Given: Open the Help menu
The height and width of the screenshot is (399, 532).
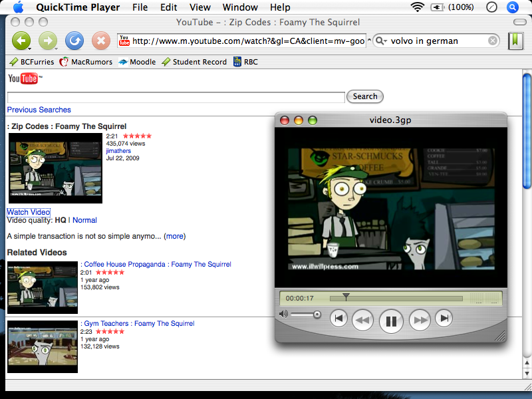Looking at the screenshot, I should point(280,7).
